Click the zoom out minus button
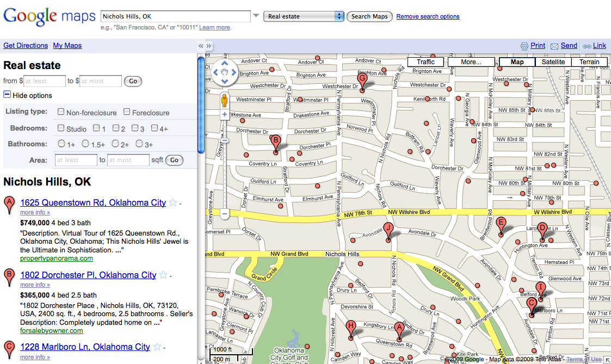This screenshot has height=364, width=611. 225,214
